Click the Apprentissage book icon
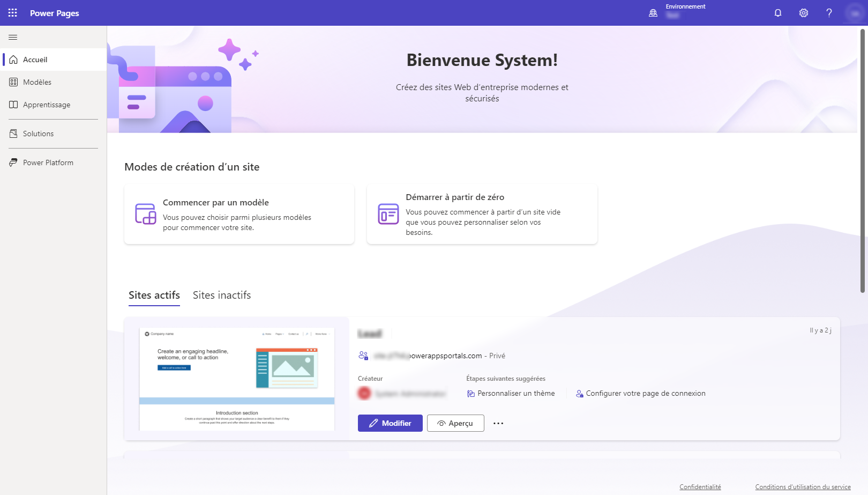This screenshot has width=868, height=495. [x=13, y=105]
